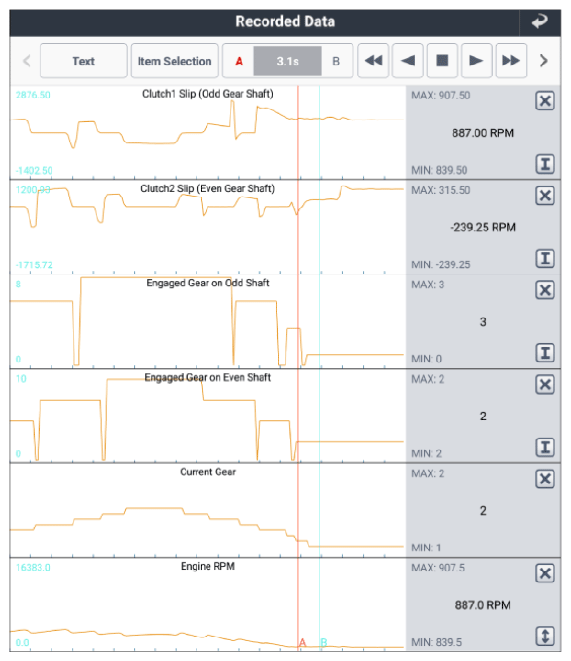
Task: Select cursor B marker button
Action: tap(336, 61)
